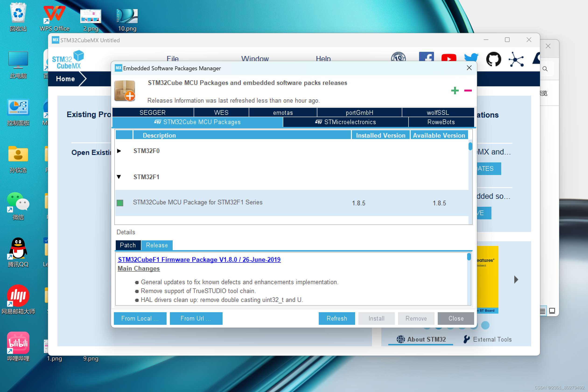Open the STM32CubeF1 Firmware Package V1.8.0 link

point(199,259)
